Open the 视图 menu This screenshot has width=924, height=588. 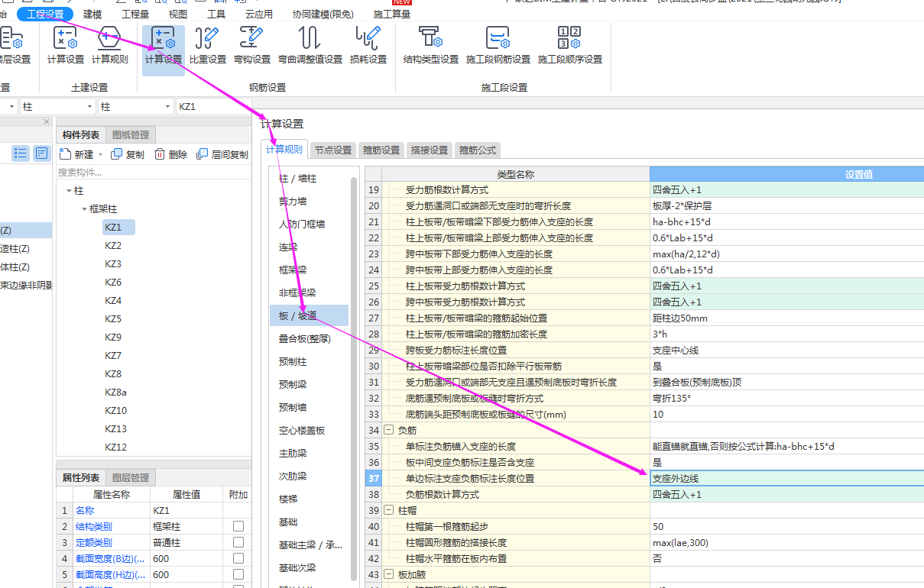(177, 14)
